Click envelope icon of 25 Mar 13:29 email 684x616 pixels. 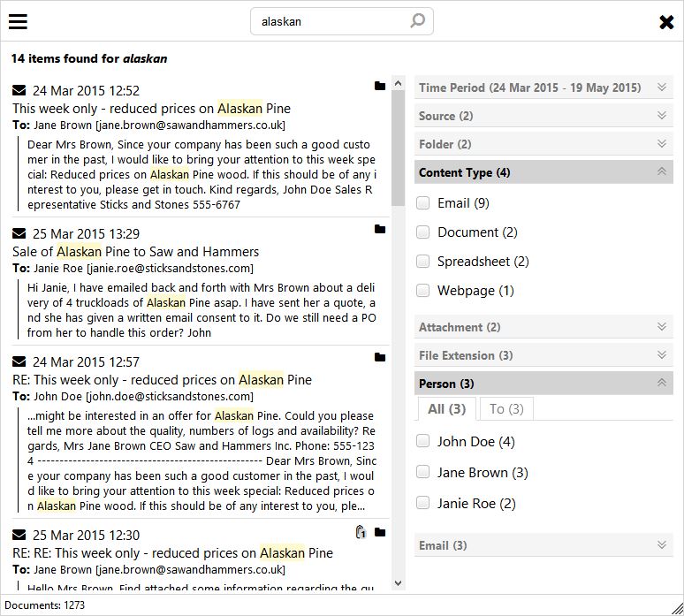tap(19, 233)
